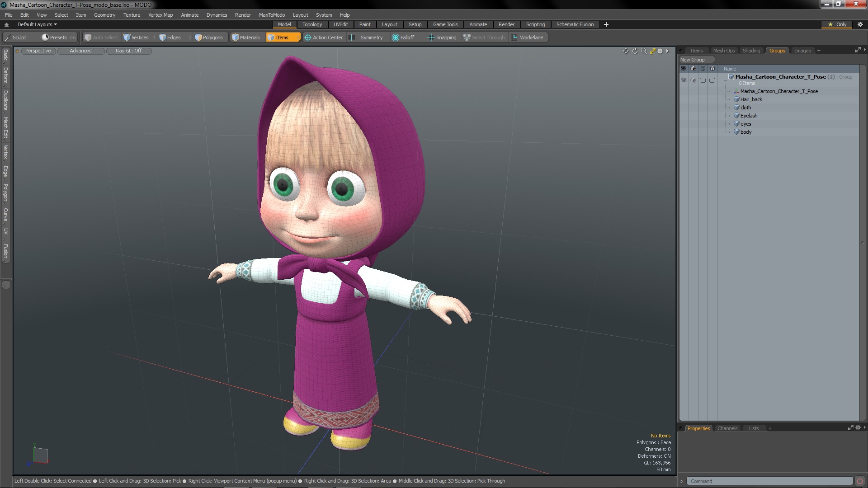The height and width of the screenshot is (488, 868).
Task: Open the Mesh Ops tab
Action: tap(724, 51)
